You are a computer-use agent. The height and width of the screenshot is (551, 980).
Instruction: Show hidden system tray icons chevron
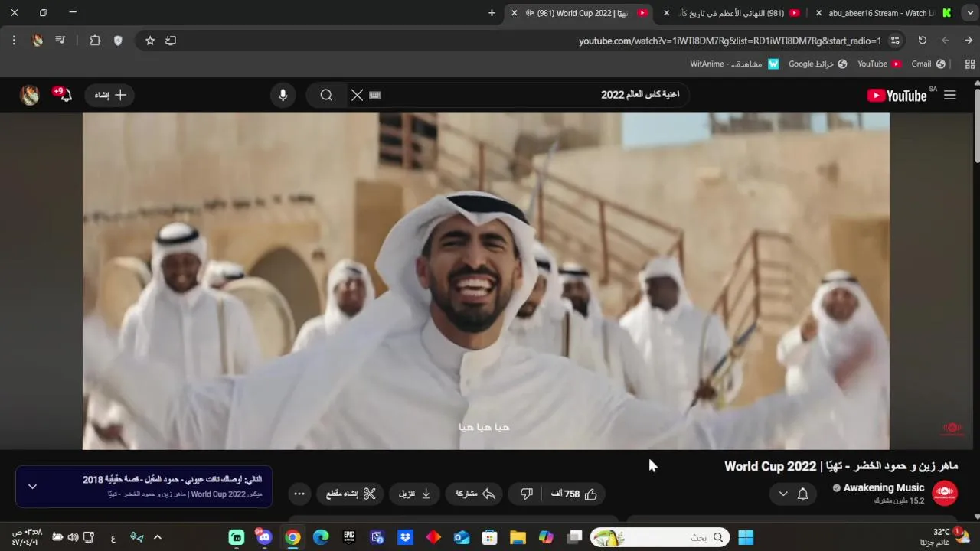tap(158, 537)
